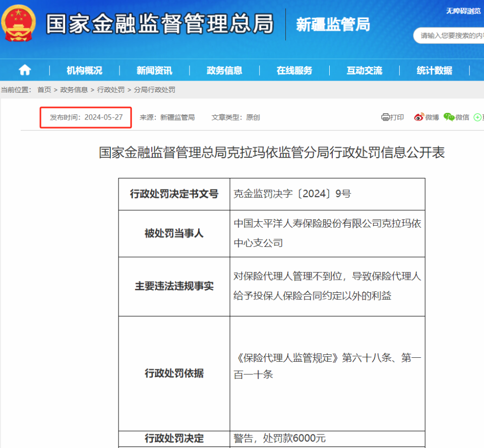Click the 行政处罚决定书文号 header cell

pos(174,194)
